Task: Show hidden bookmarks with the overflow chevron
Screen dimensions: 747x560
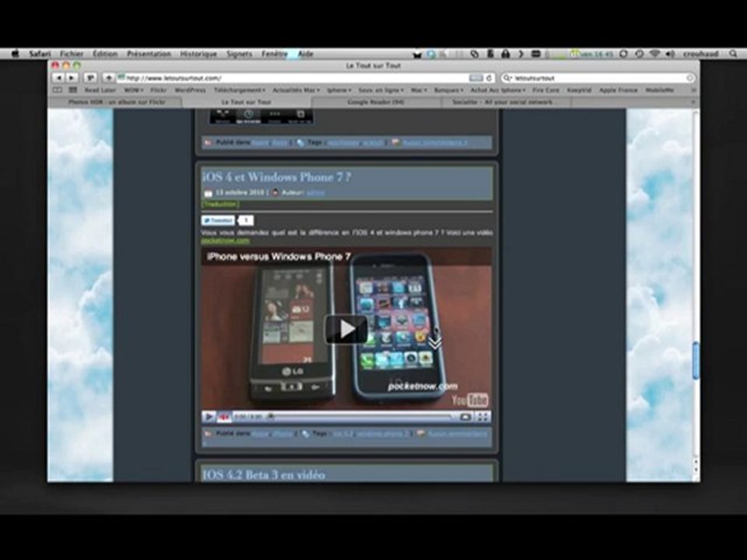Action: [693, 89]
